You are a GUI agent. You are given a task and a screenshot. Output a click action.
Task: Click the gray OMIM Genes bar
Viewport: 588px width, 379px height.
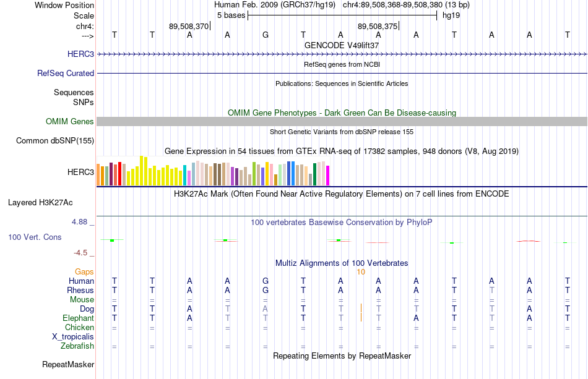click(342, 121)
